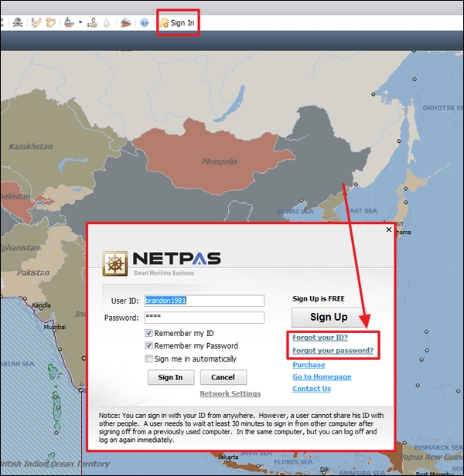Open the dropdown arrow beside the ship icon
The width and height of the screenshot is (464, 476).
[80, 22]
